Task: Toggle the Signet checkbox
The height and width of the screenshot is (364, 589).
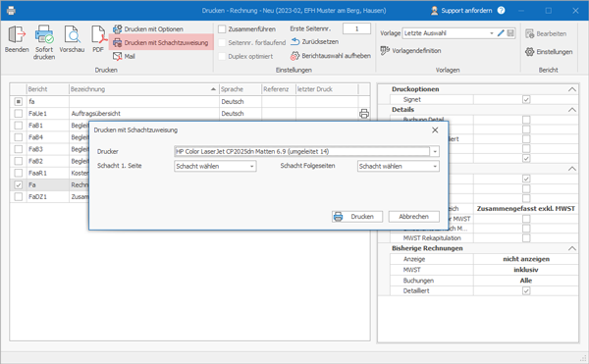Action: [526, 99]
